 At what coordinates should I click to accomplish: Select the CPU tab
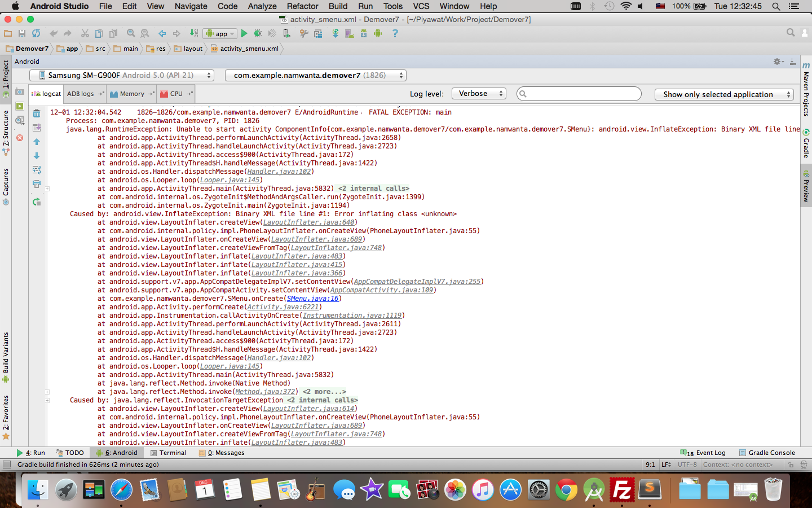coord(176,94)
